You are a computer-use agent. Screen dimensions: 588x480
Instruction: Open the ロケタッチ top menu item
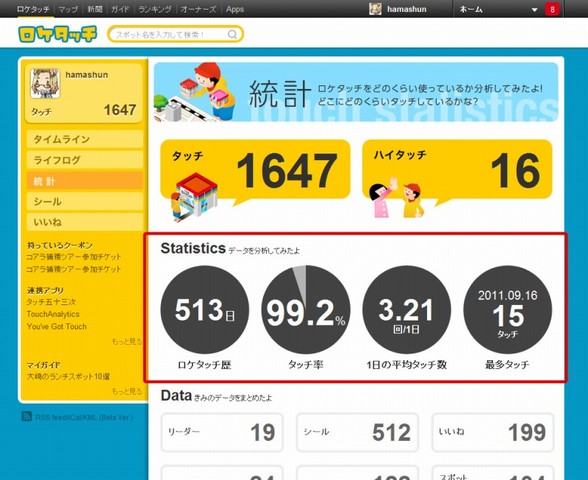(x=33, y=9)
